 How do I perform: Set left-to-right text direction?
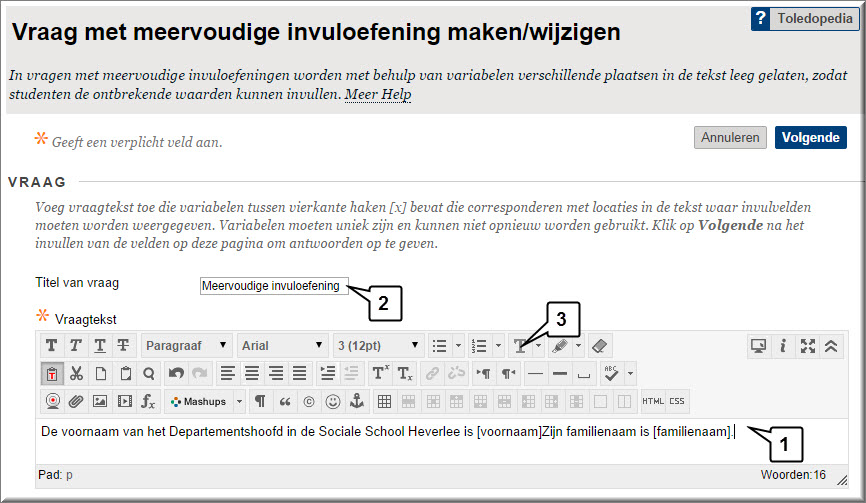click(x=484, y=374)
